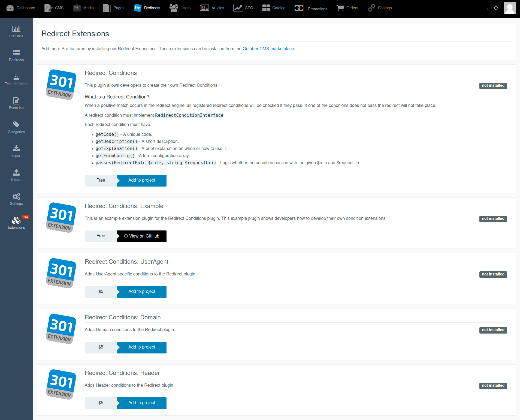This screenshot has height=420, width=520.
Task: Click not installed badge for Example extension
Action: click(493, 219)
